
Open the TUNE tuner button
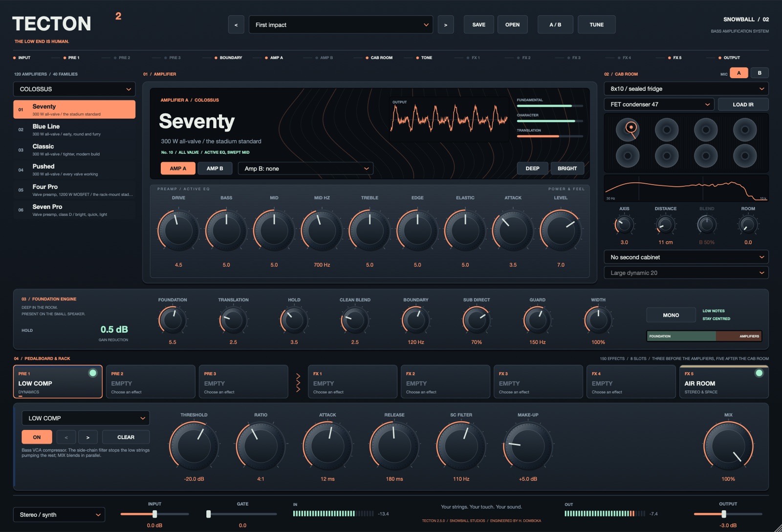coord(596,25)
